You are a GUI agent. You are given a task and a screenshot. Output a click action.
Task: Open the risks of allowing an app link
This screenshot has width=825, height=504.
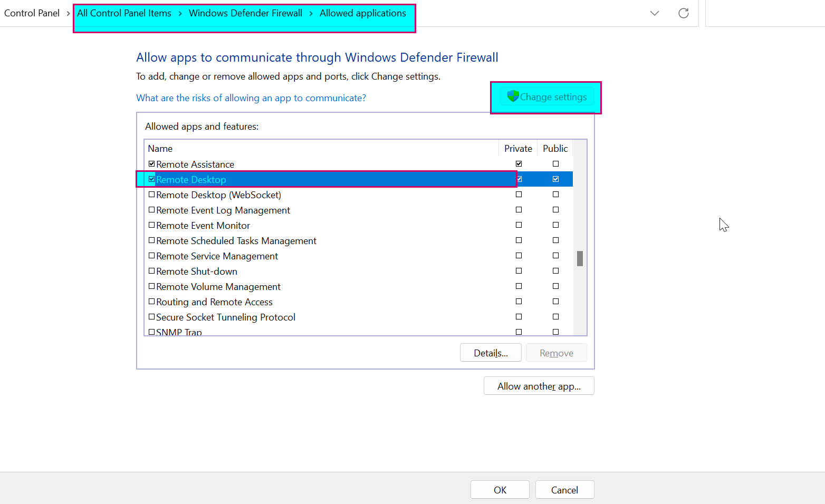point(251,98)
